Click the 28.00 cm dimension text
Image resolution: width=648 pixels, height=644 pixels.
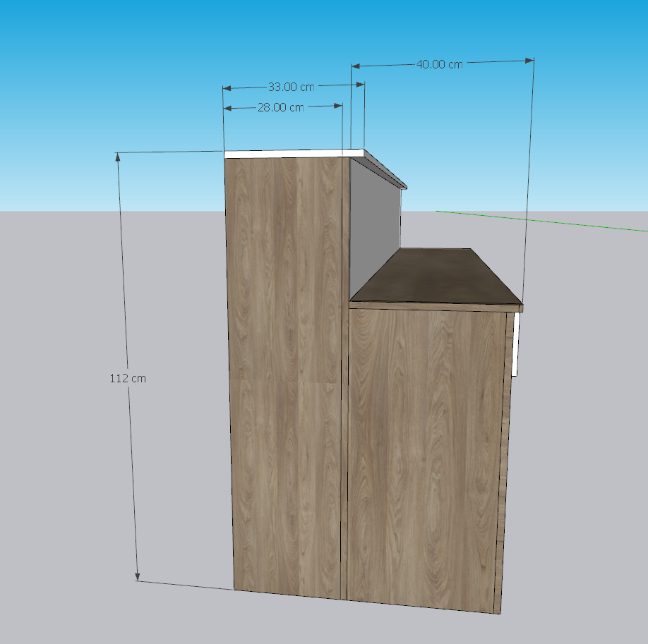280,108
